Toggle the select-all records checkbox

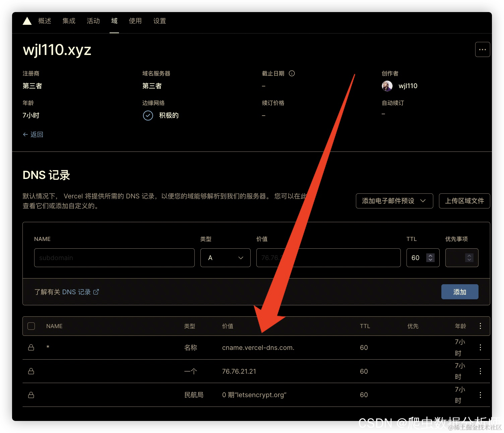point(31,326)
